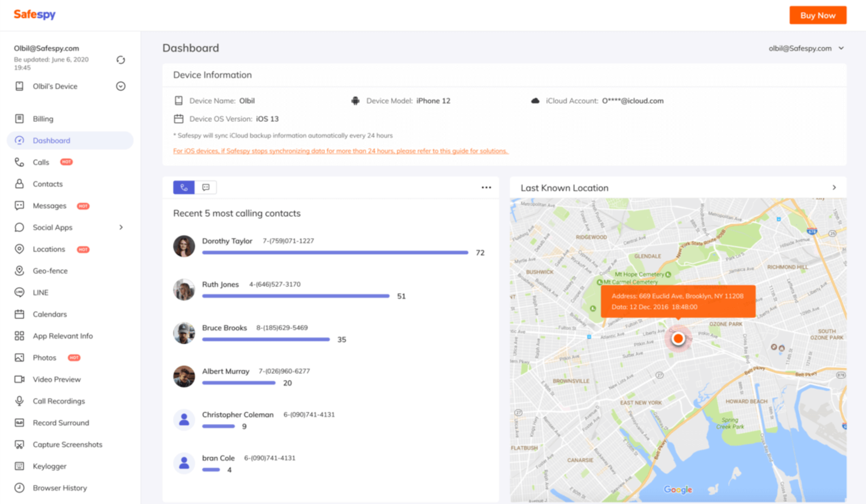Switch to calls view toggle

184,188
